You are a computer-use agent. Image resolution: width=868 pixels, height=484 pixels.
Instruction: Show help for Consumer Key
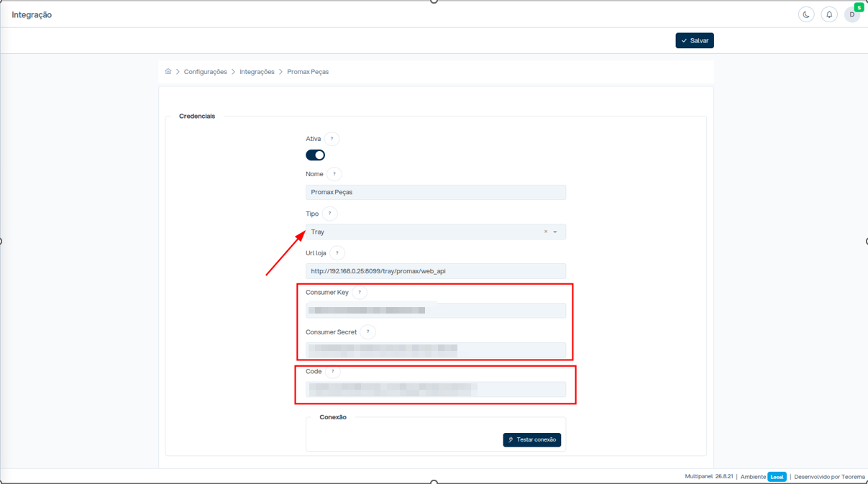point(360,292)
